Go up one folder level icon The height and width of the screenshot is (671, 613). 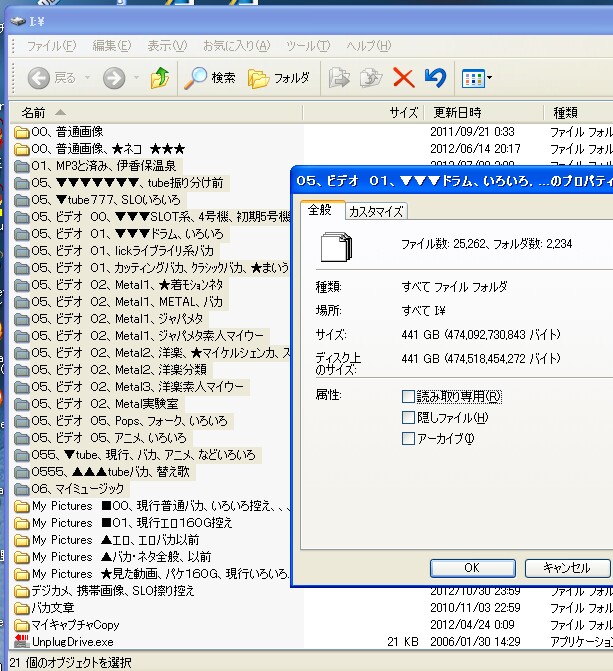[160, 78]
